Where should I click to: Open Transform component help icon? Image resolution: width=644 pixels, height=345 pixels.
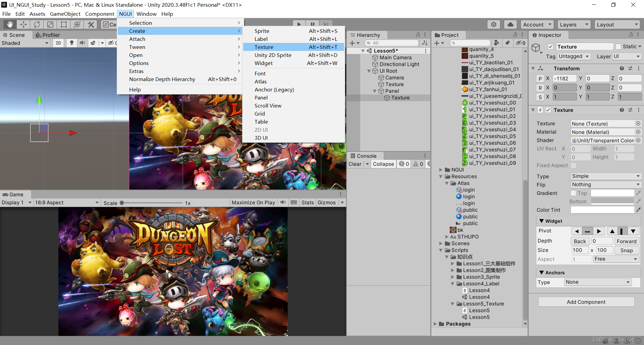pos(622,68)
